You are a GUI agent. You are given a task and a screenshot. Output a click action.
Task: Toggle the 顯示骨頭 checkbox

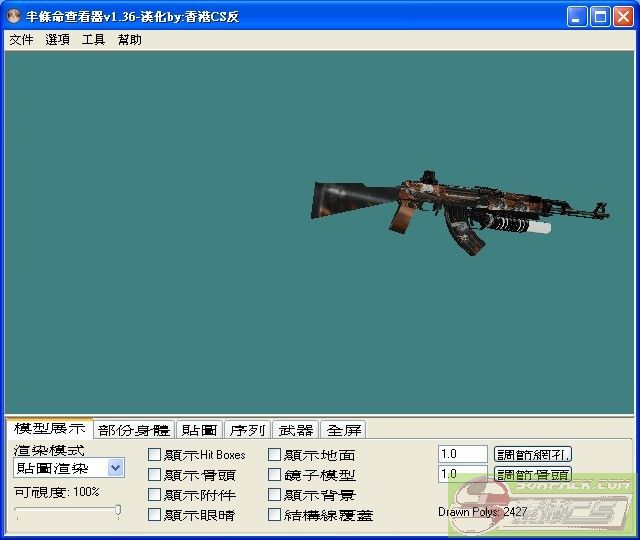pos(154,475)
